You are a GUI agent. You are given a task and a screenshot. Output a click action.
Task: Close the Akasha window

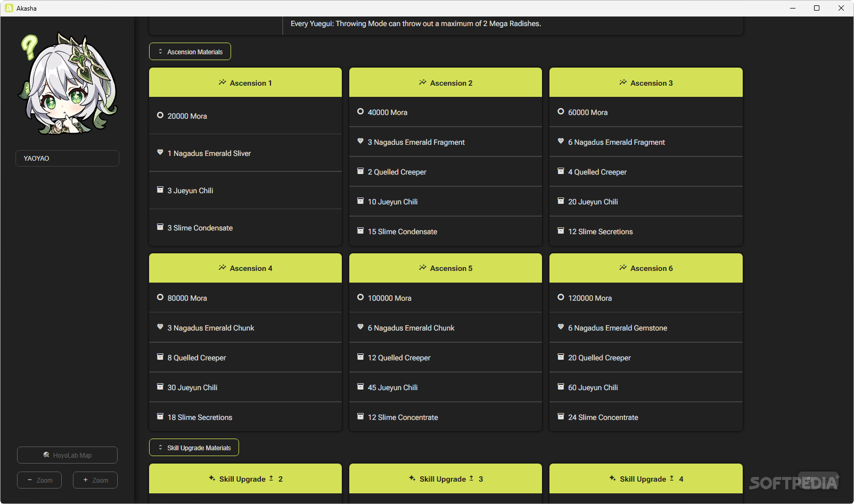pyautogui.click(x=841, y=8)
